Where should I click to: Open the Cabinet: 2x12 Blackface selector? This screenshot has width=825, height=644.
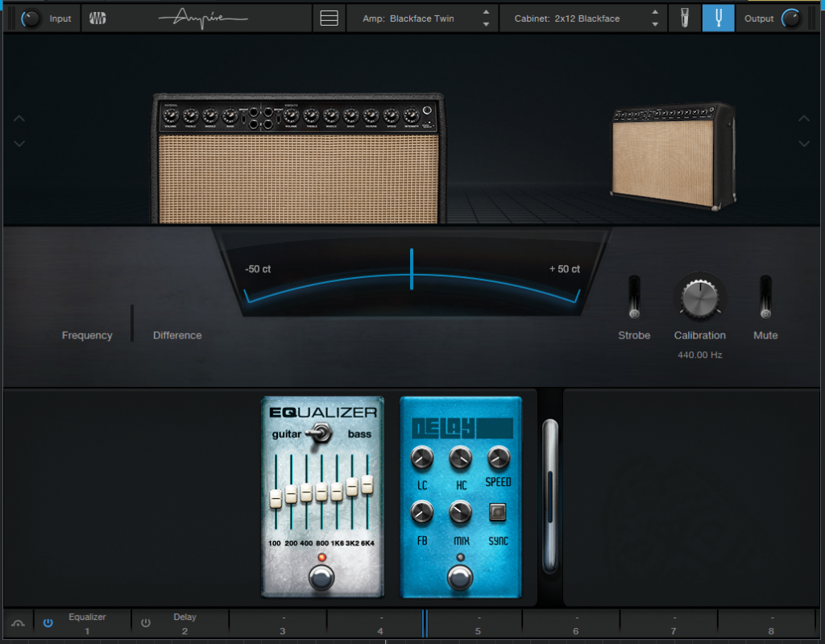[x=582, y=19]
